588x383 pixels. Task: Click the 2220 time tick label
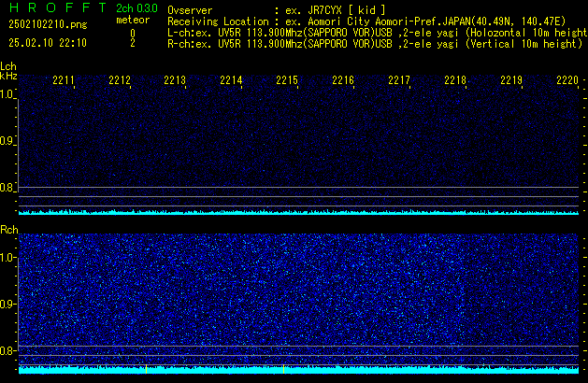tap(567, 80)
